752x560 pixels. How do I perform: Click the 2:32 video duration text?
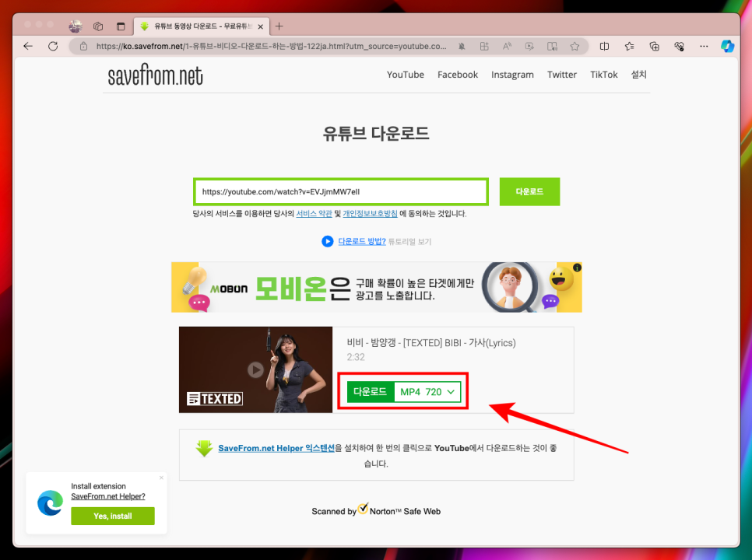click(356, 357)
